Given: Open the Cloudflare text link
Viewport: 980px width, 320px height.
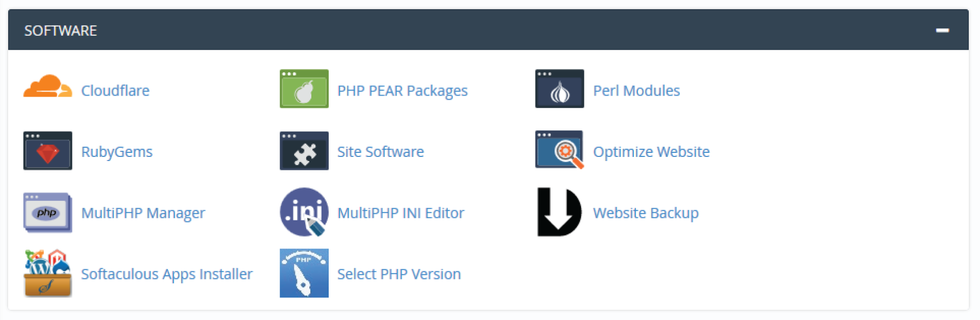Looking at the screenshot, I should [115, 90].
